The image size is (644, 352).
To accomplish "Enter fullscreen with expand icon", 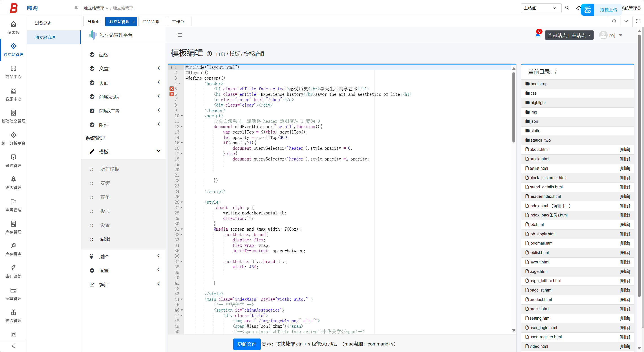I will coord(638,21).
